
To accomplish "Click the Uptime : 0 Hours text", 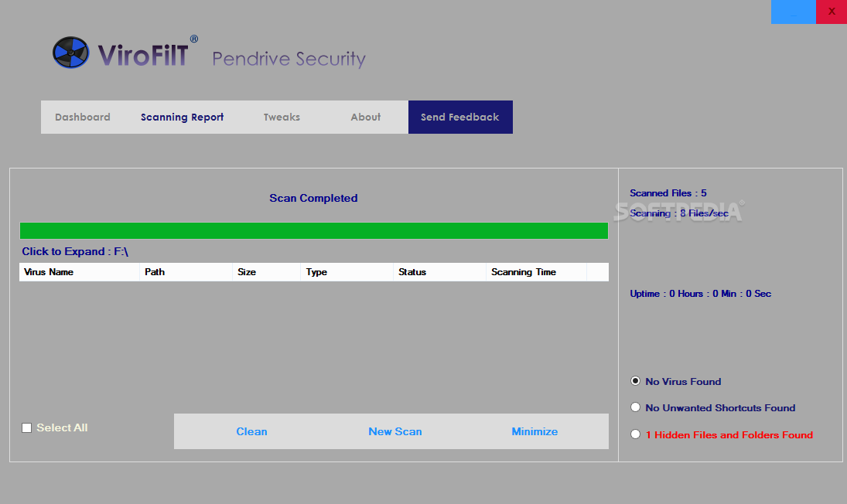I will [x=701, y=294].
